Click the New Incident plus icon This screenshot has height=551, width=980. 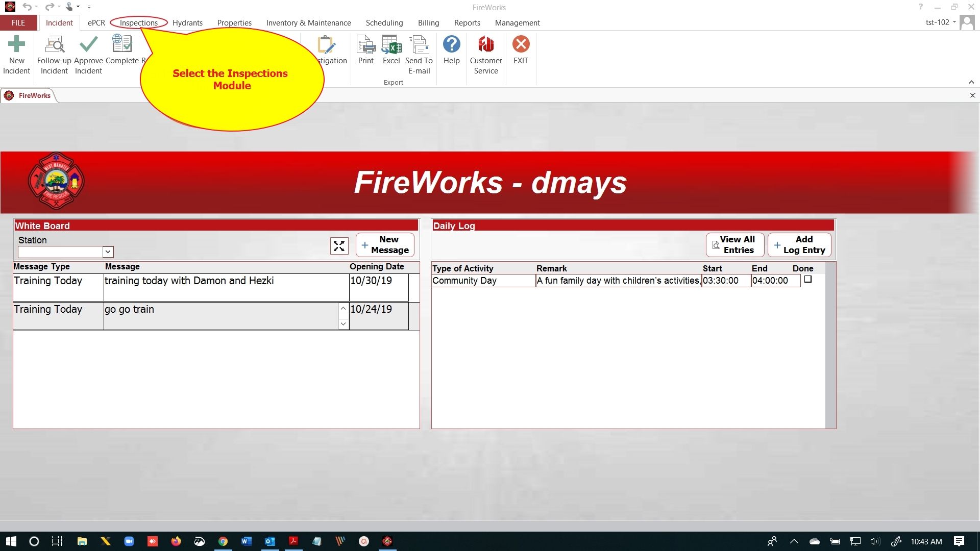(16, 44)
